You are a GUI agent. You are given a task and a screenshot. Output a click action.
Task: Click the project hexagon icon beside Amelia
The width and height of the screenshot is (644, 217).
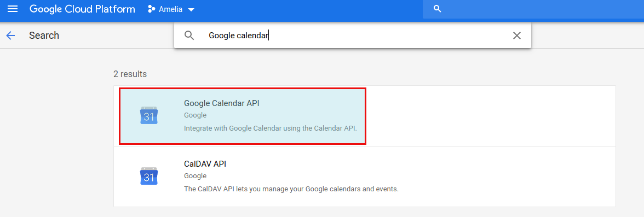(x=151, y=9)
